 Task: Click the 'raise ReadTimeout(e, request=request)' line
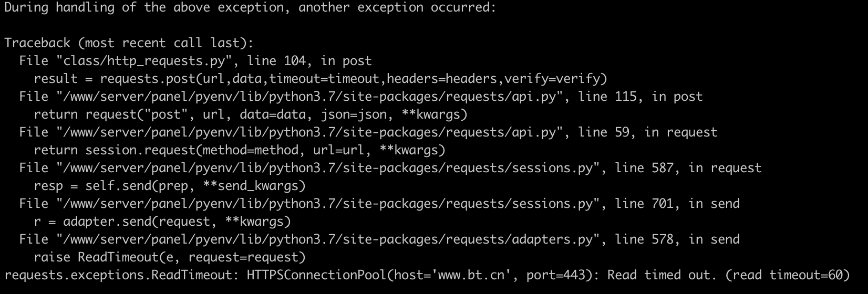point(170,258)
